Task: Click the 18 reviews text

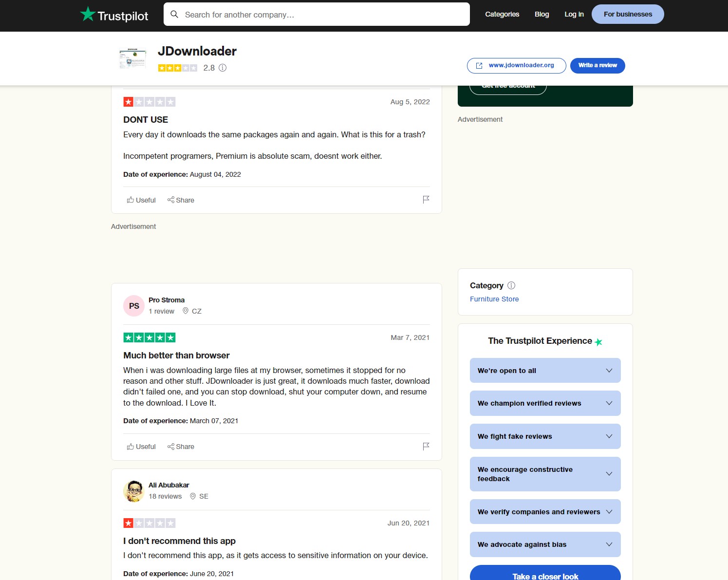Action: (165, 496)
